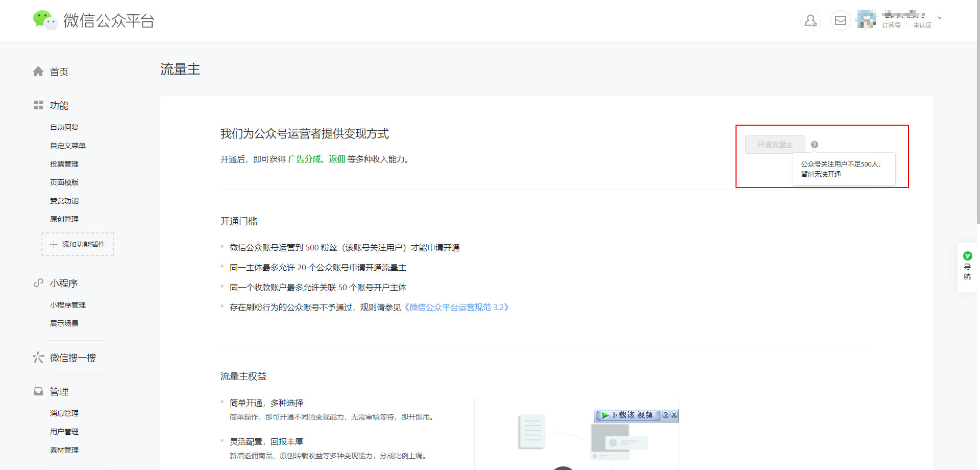Expand the account dropdown arrow
Image resolution: width=980 pixels, height=470 pixels.
pyautogui.click(x=939, y=18)
